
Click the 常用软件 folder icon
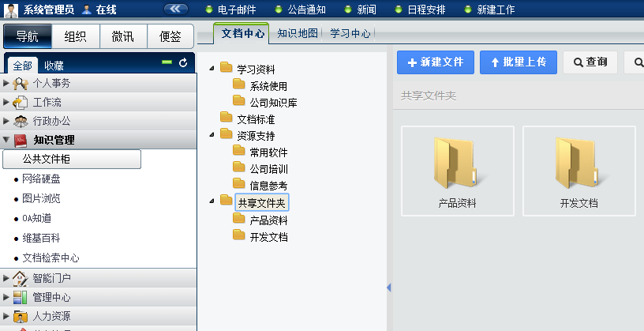coord(239,151)
